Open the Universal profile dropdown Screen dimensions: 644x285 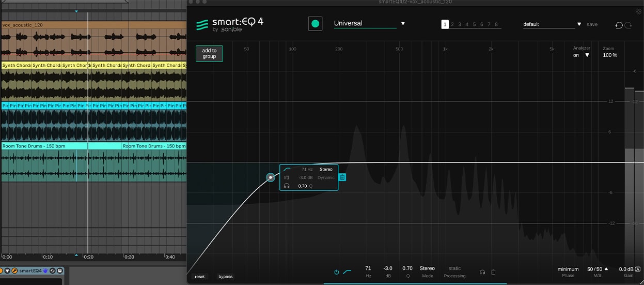369,23
